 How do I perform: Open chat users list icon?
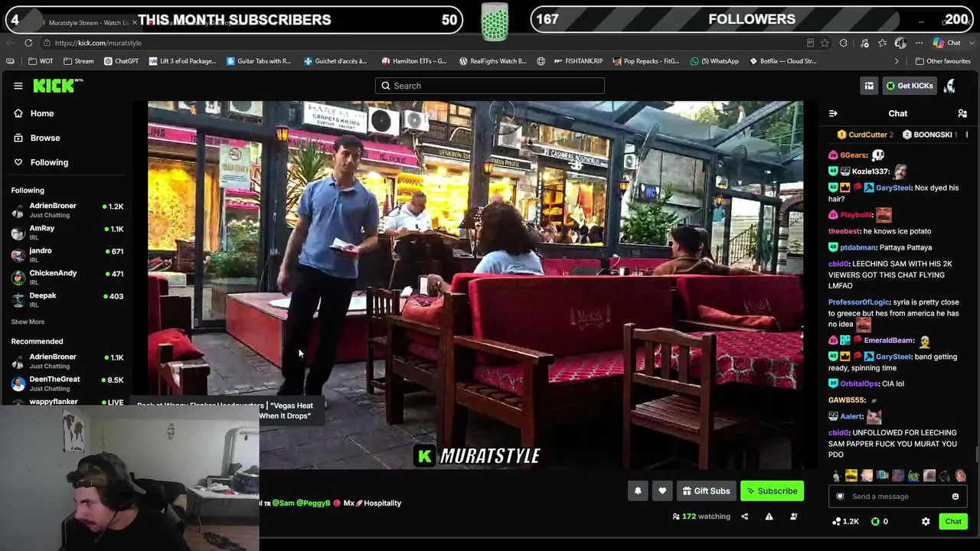pos(962,114)
